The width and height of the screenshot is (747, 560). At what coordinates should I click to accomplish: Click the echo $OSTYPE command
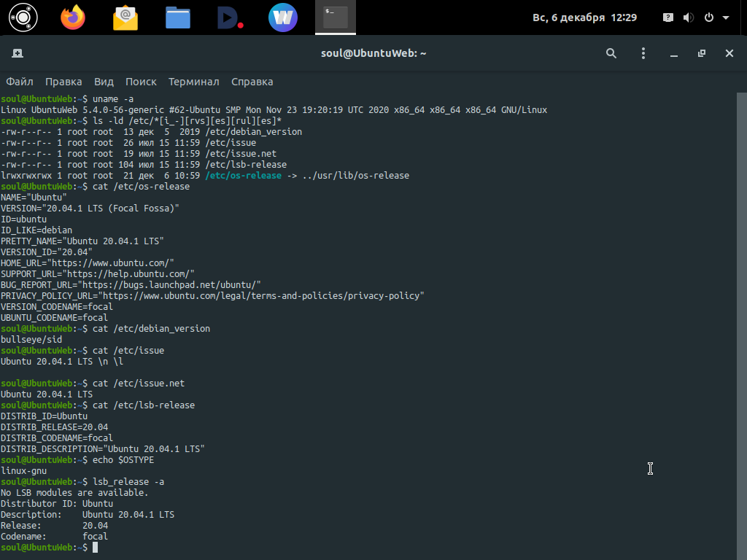pyautogui.click(x=123, y=460)
